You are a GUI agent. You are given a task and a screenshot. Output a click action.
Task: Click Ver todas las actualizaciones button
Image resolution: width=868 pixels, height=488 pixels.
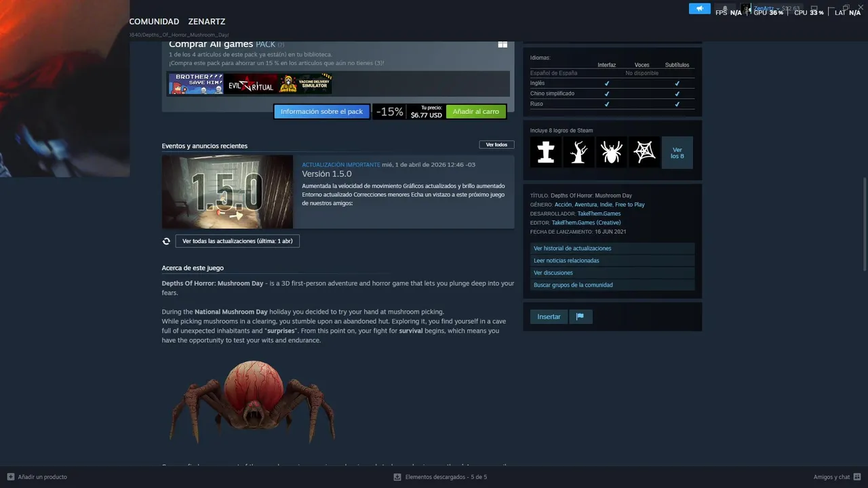[x=237, y=241]
